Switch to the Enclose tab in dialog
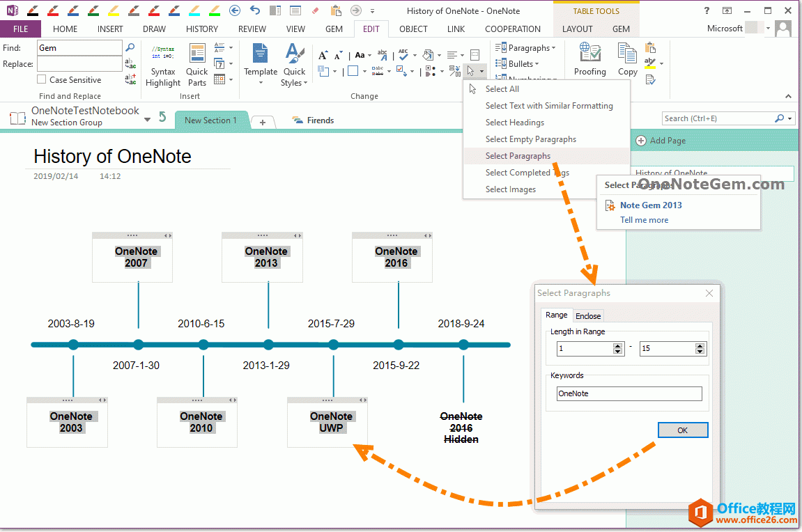 588,316
